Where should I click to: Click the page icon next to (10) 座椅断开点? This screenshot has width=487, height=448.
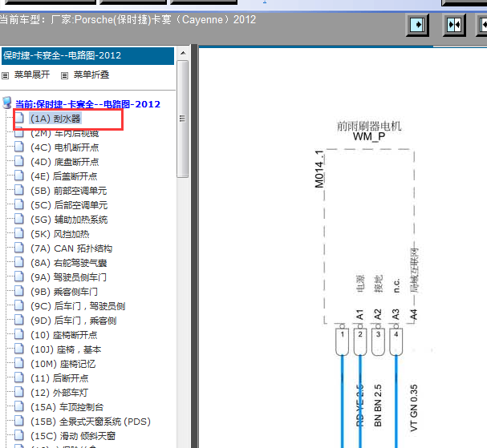pyautogui.click(x=19, y=334)
